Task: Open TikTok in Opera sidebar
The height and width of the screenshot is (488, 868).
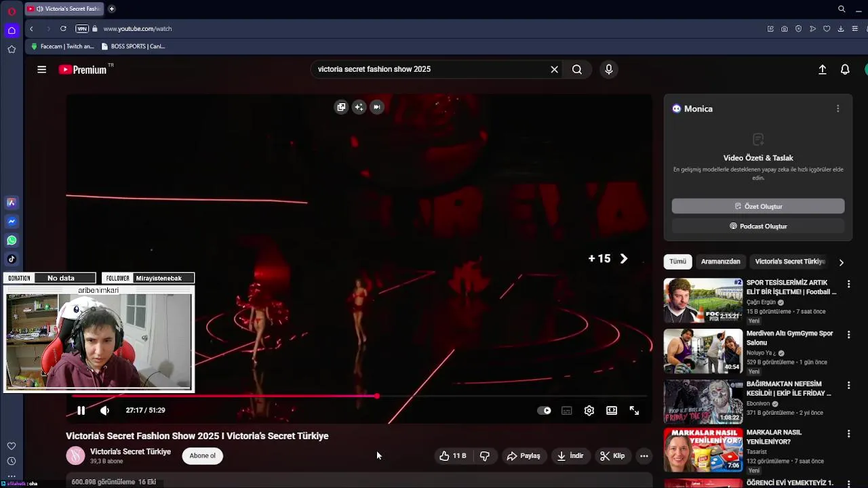Action: point(12,259)
